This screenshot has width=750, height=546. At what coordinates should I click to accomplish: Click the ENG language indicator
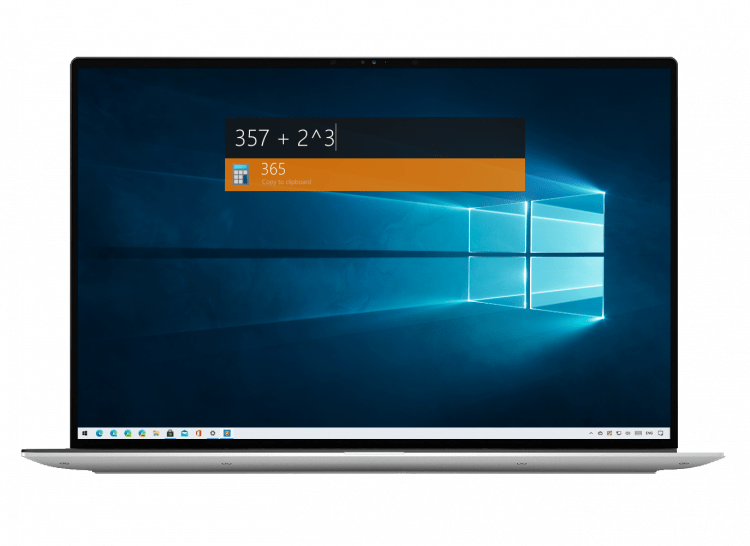pos(649,433)
